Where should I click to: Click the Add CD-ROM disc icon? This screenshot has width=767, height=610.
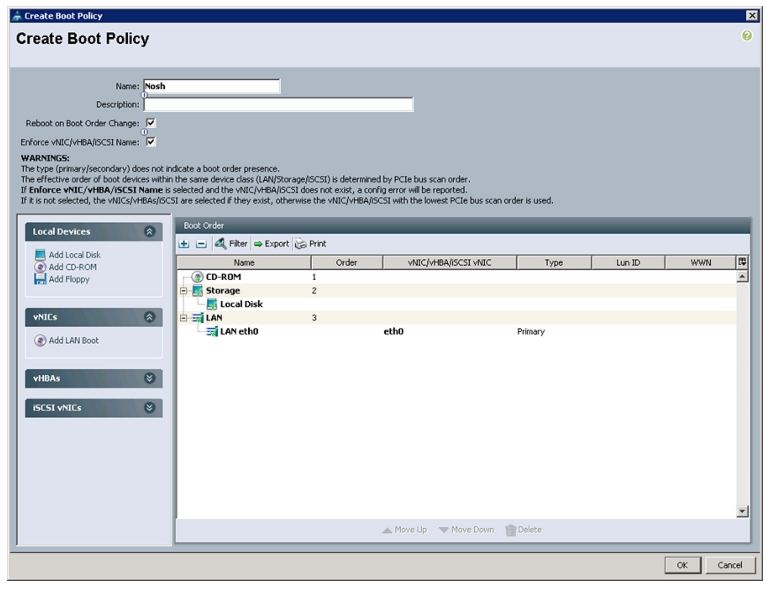click(x=40, y=267)
